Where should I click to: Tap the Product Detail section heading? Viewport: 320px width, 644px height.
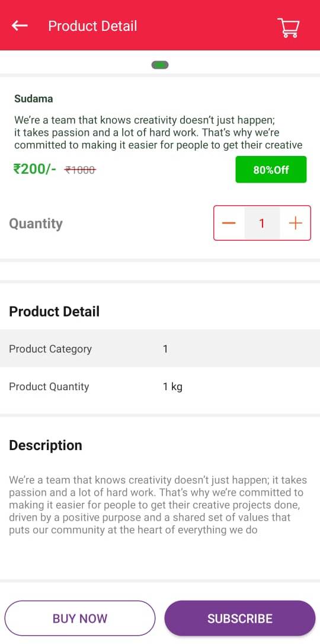pyautogui.click(x=54, y=311)
